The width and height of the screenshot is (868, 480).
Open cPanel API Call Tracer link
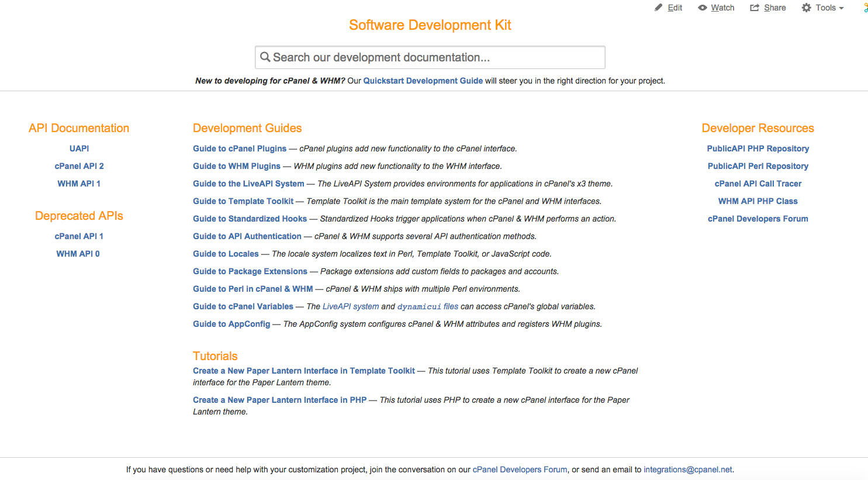tap(758, 184)
